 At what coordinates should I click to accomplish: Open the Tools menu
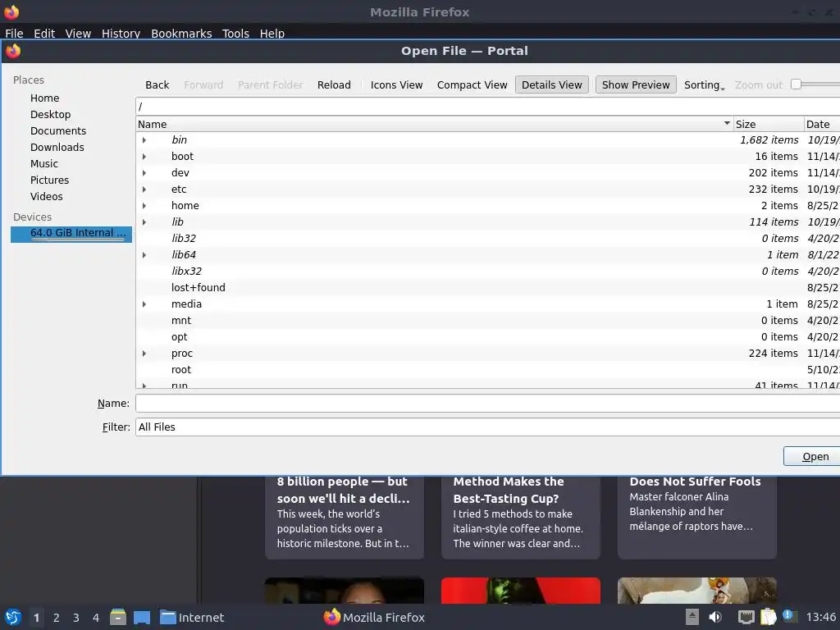pyautogui.click(x=235, y=33)
